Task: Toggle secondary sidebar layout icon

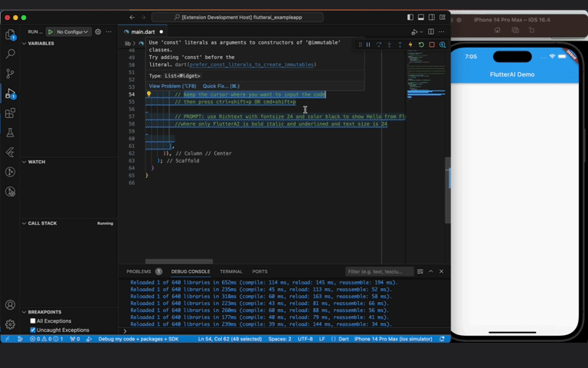Action: pyautogui.click(x=432, y=18)
